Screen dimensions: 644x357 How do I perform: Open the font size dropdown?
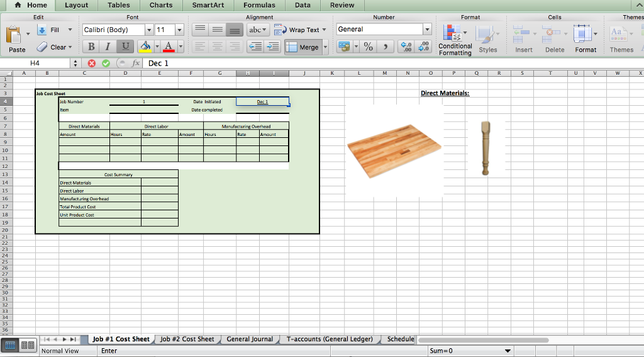(x=179, y=30)
